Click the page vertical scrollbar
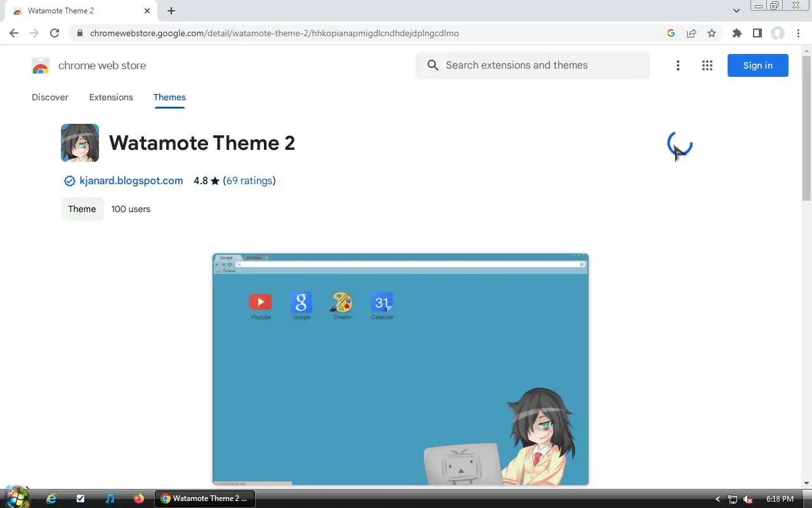 click(x=806, y=127)
